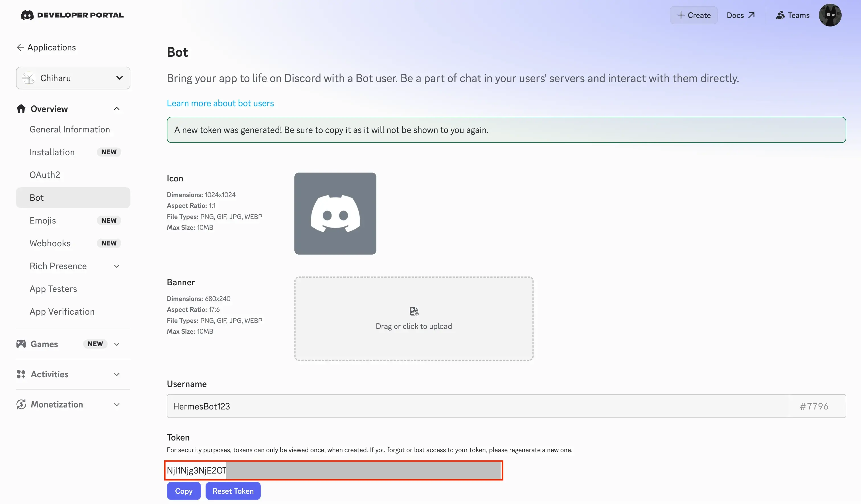Open the Docs link

[x=740, y=15]
